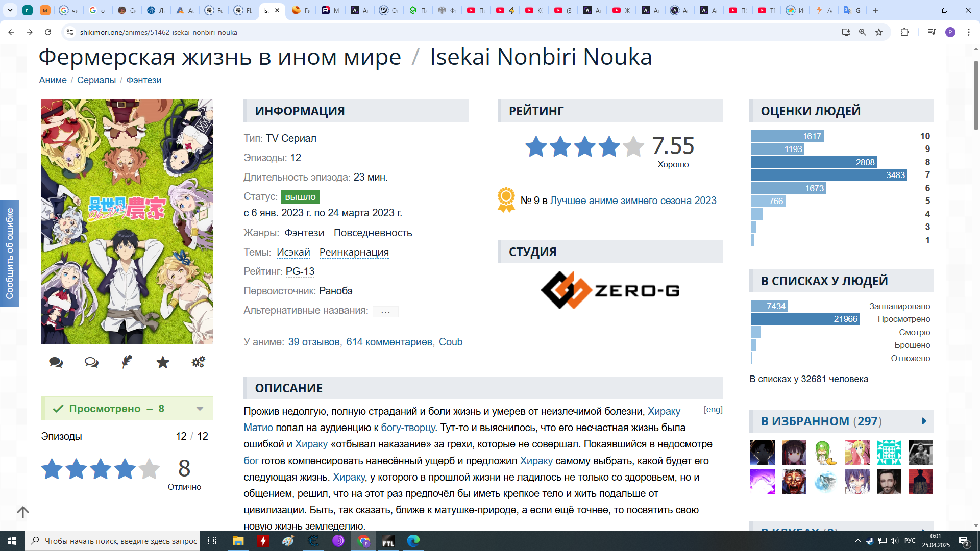Screen dimensions: 980x551
Task: Open the outlined comments bubble icon under poster
Action: click(x=91, y=362)
